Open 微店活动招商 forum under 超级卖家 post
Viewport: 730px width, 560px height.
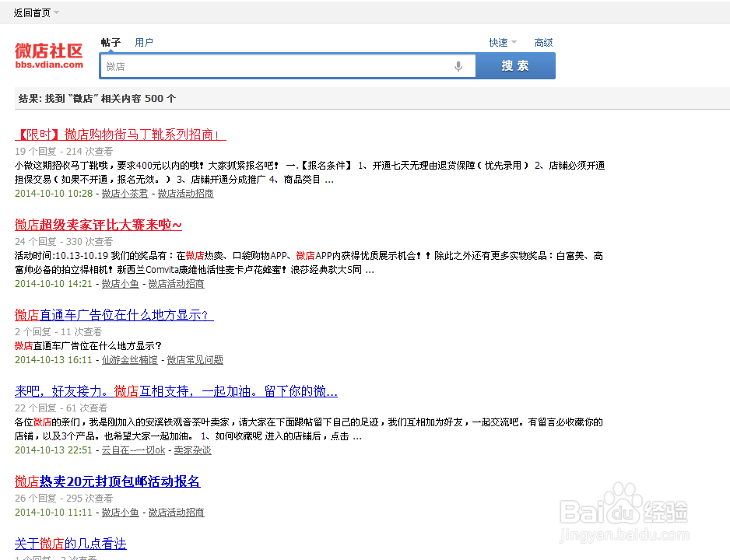tap(176, 284)
